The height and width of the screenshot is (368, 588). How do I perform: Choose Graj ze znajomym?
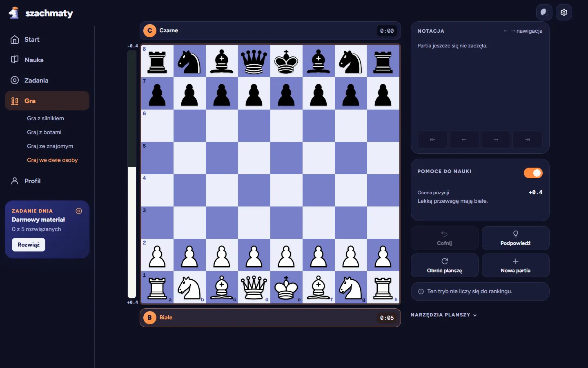pos(50,146)
